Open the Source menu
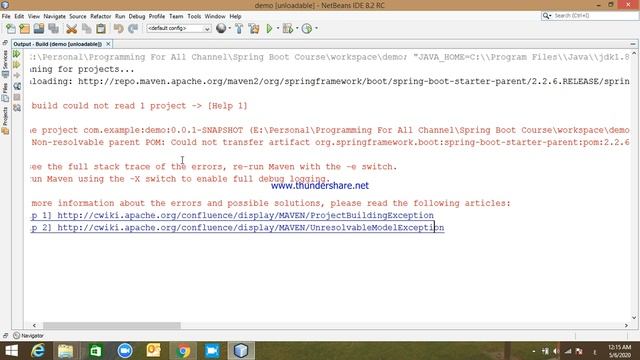Screen dimensions: 640x360 [x=78, y=16]
